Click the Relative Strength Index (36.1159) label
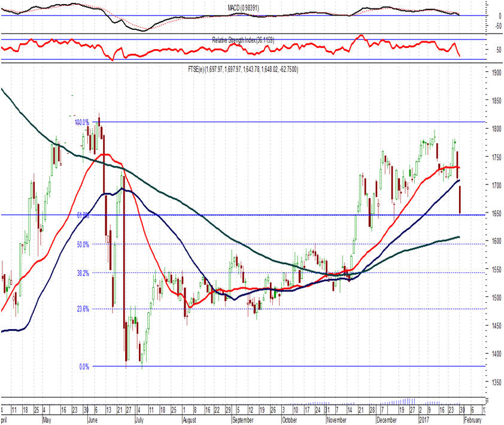Viewport: 504px width, 425px height. pos(243,40)
